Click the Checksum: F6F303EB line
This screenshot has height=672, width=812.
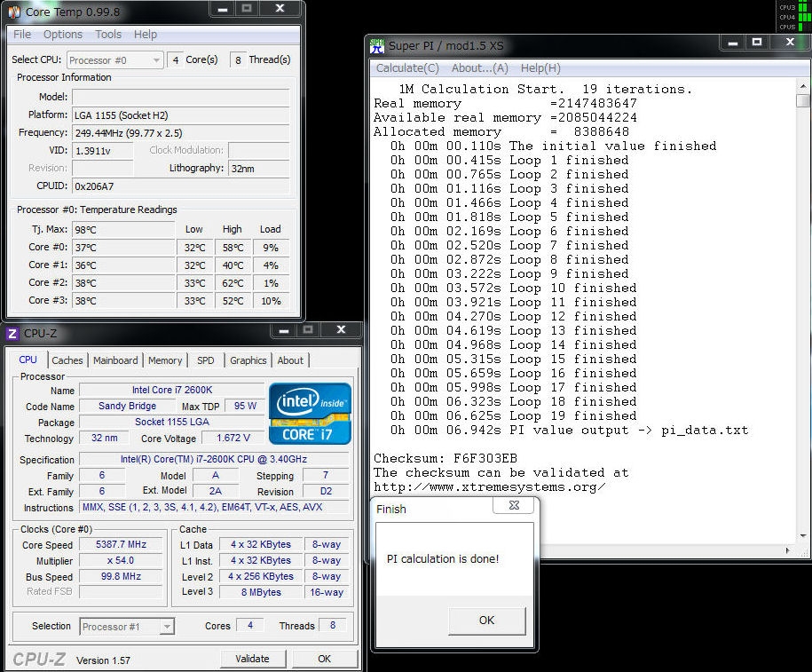pos(445,458)
